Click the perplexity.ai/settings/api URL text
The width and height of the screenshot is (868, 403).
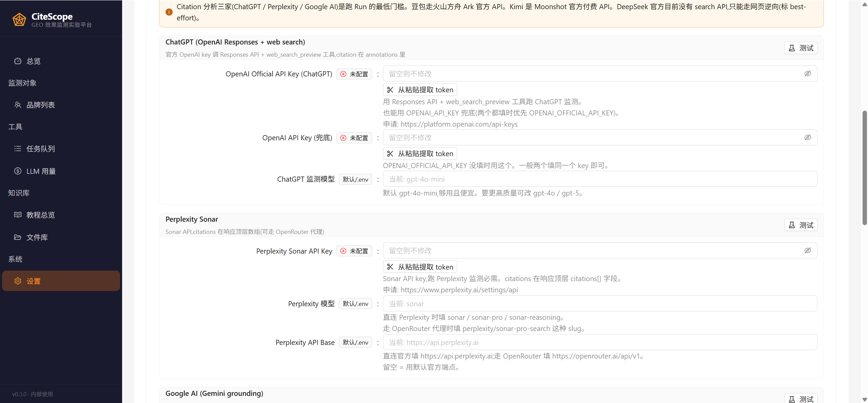(x=459, y=290)
